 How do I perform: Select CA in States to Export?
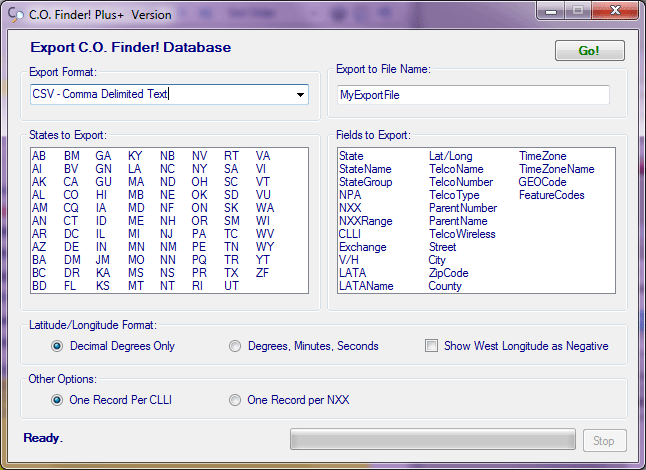[71, 182]
